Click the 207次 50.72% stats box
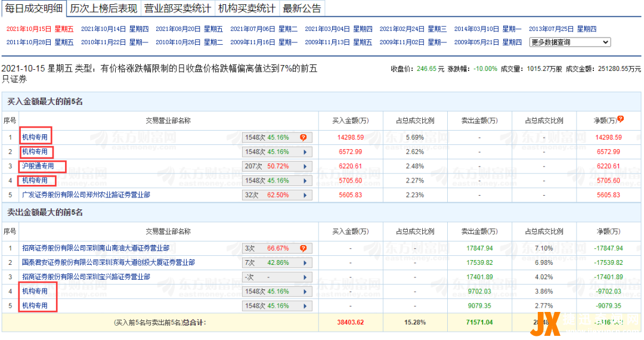Image resolution: width=644 pixels, height=340 pixels. click(277, 166)
